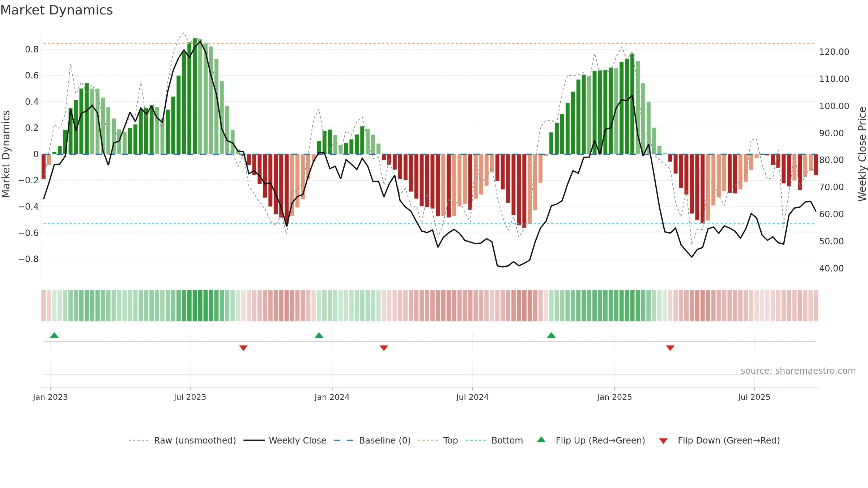Toggle the Flip Up (Red→Green) legend entry
This screenshot has width=868, height=488.
591,440
